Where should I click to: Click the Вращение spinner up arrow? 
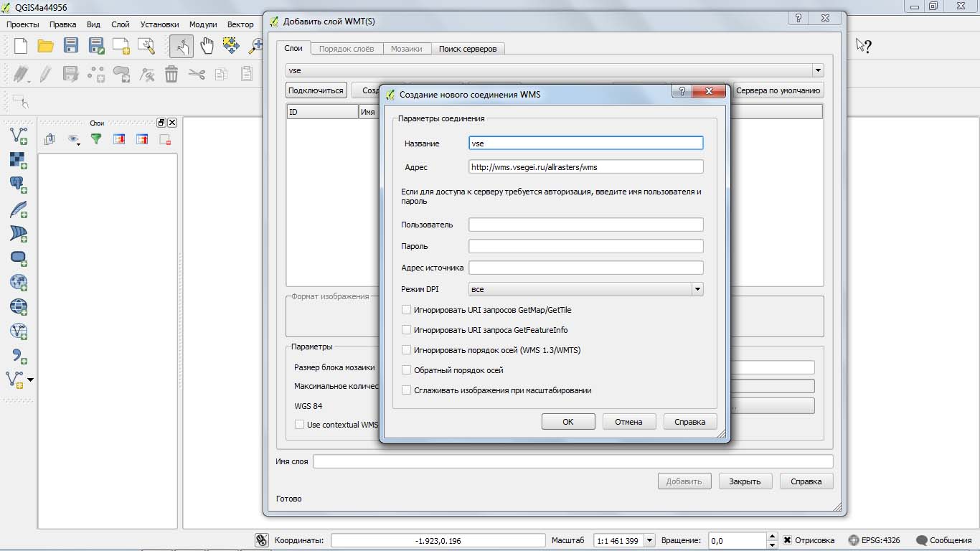(772, 537)
